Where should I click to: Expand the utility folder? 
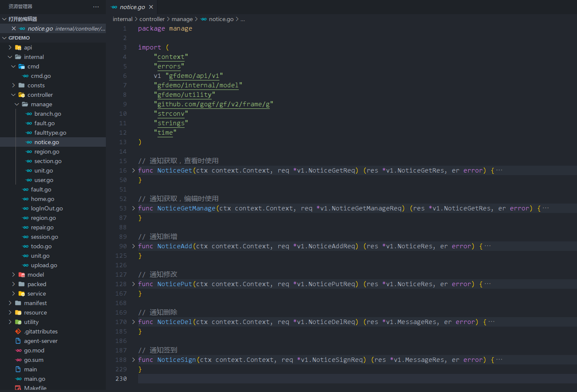click(10, 322)
